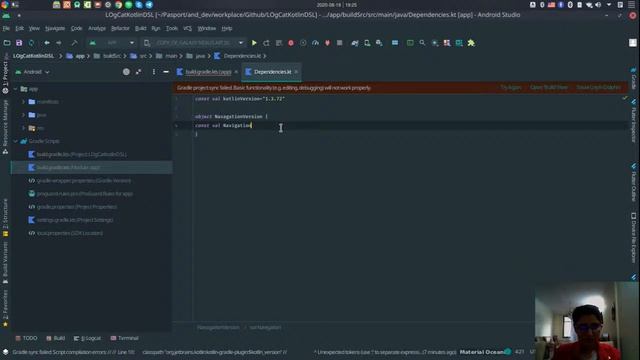Open the Build menu
The height and width of the screenshot is (360, 640).
140,29
